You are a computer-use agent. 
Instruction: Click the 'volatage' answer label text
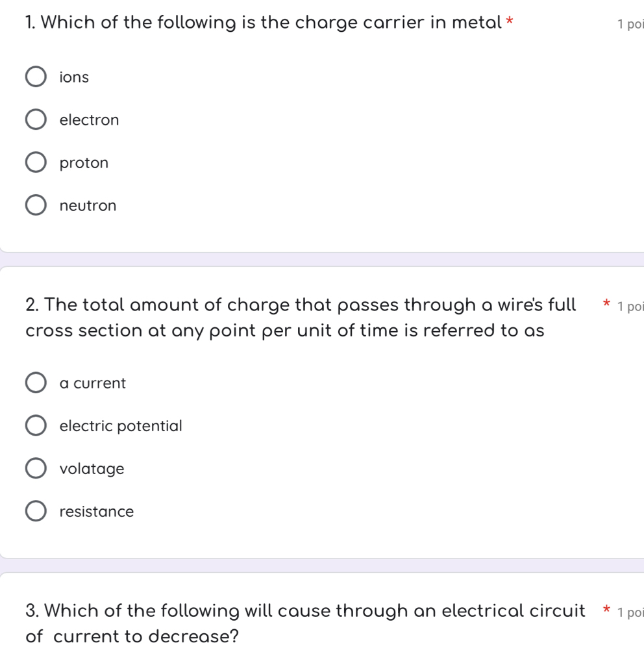tap(92, 469)
